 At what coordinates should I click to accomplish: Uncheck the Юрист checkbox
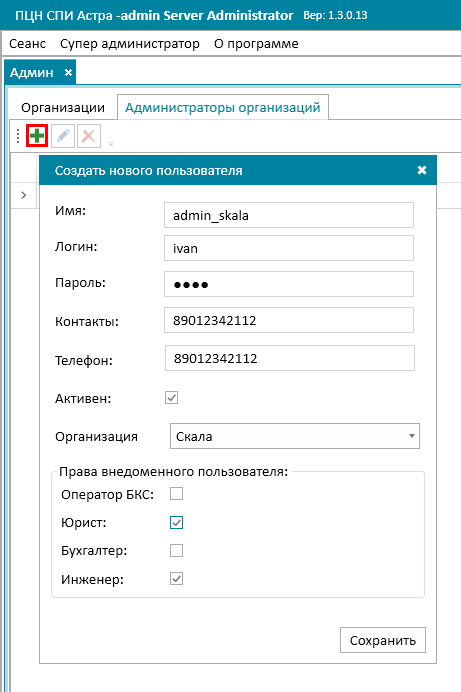pyautogui.click(x=176, y=523)
